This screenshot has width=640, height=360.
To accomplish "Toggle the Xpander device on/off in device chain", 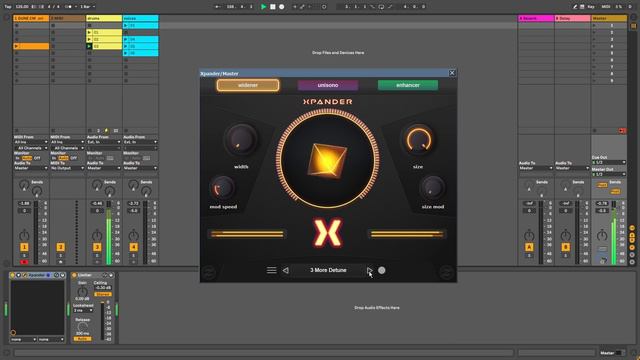I will click(13, 275).
